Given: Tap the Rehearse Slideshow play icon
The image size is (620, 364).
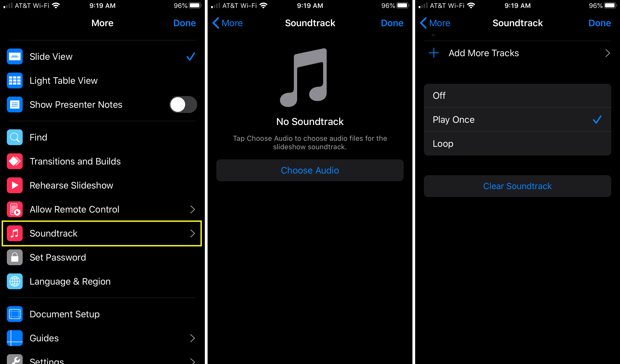Looking at the screenshot, I should [x=14, y=185].
